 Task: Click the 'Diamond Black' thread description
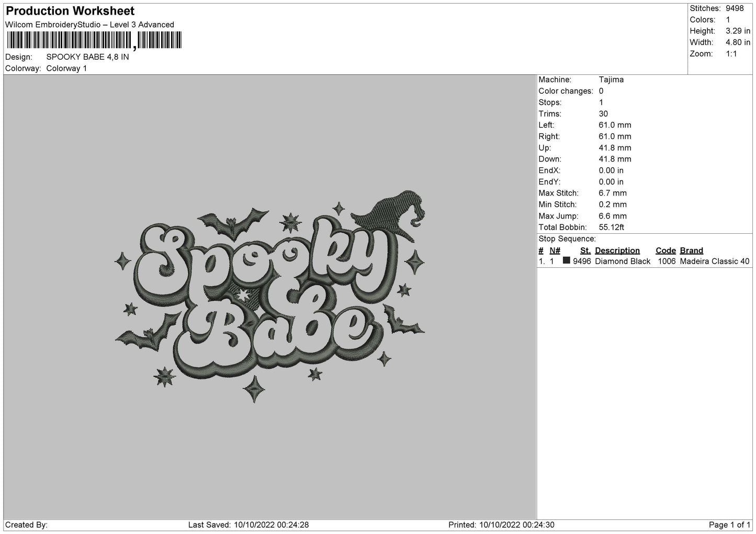pyautogui.click(x=623, y=262)
